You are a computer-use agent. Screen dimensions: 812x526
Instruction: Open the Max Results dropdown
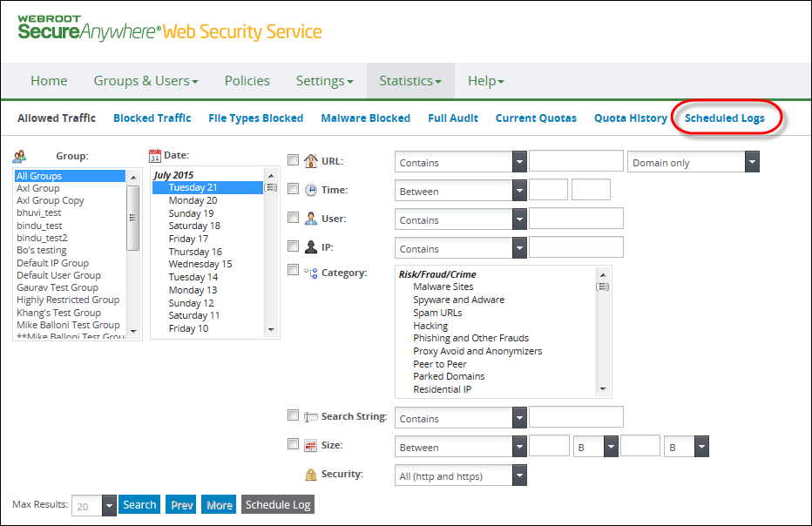click(94, 506)
